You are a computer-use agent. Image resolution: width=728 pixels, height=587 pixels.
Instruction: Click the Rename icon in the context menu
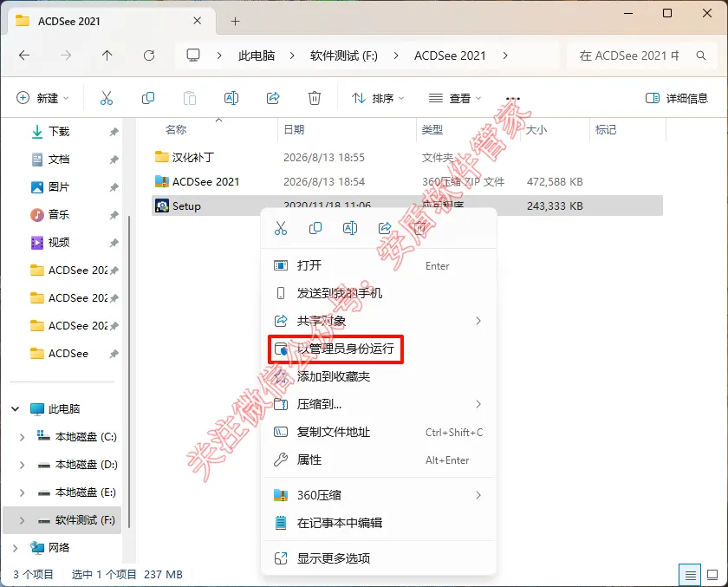coord(350,228)
